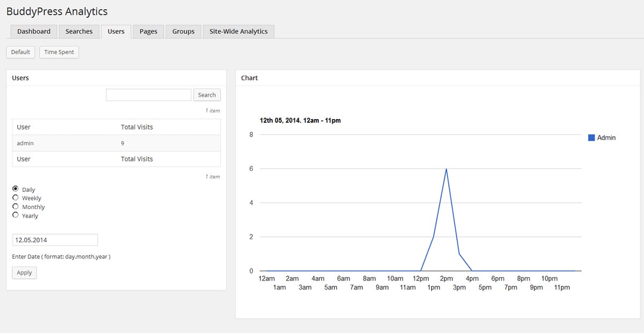
Task: Open the Groups tab
Action: click(x=183, y=32)
